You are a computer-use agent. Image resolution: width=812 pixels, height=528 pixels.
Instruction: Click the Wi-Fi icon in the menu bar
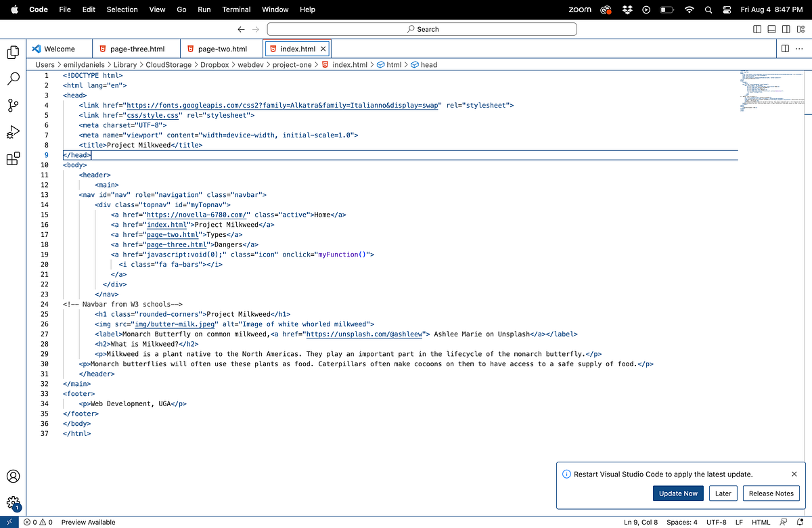689,9
